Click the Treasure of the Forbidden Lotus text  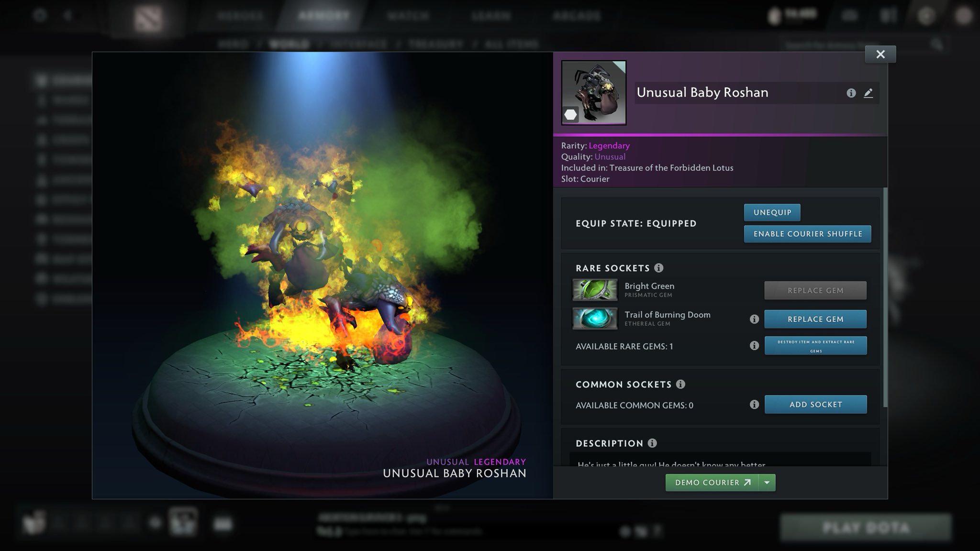(x=671, y=168)
